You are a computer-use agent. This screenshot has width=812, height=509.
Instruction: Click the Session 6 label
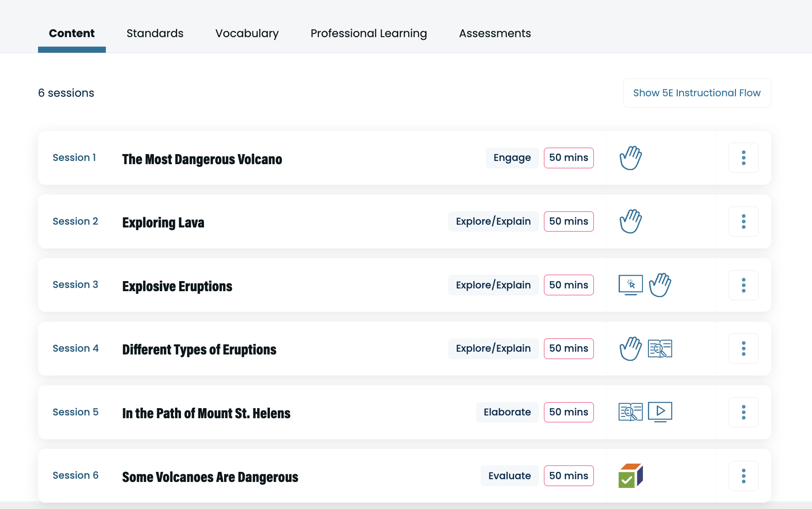point(76,476)
